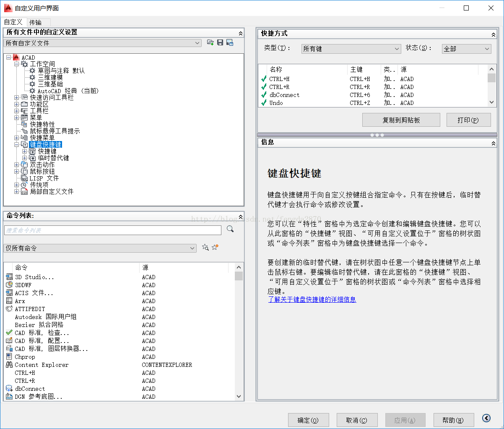Click the CAD 标准, 检查 checkmark icon
This screenshot has width=504, height=429.
point(9,333)
